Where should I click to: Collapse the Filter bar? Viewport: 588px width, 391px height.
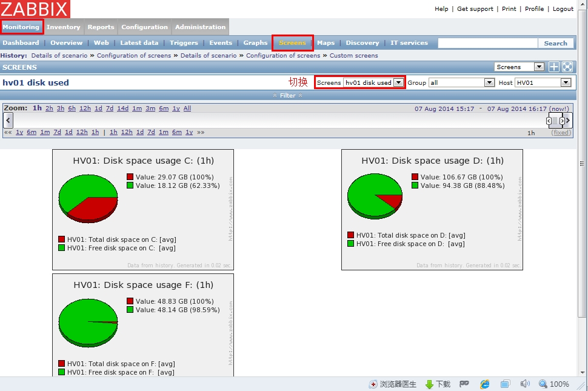click(x=288, y=96)
